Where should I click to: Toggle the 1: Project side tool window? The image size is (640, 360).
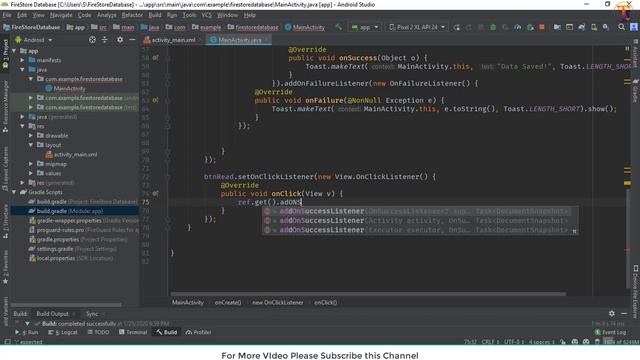[5, 55]
